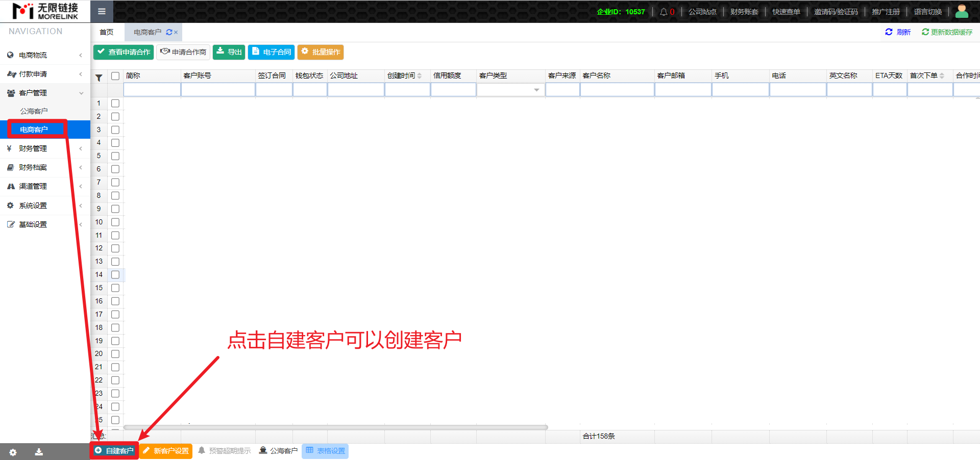Select the checkbox in row 14
The width and height of the screenshot is (980, 460).
[x=115, y=275]
